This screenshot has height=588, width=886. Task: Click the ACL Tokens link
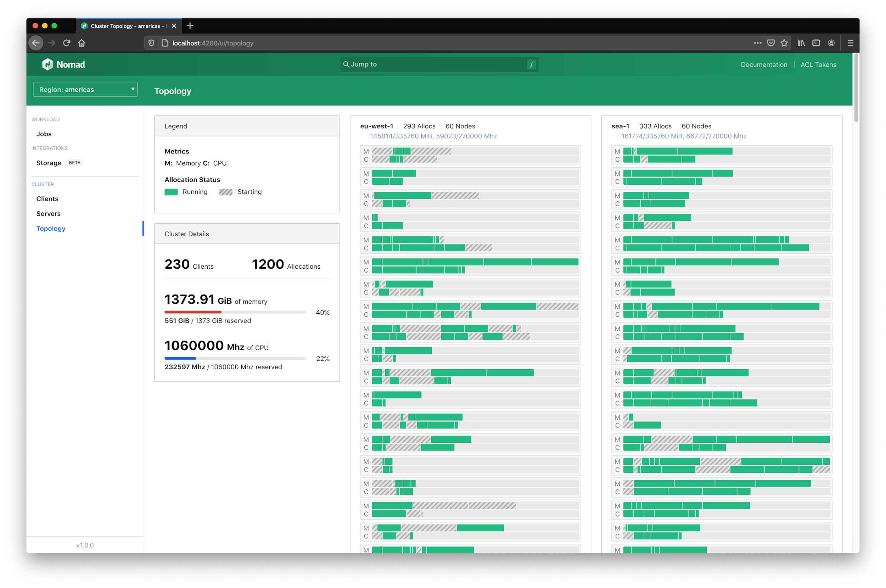[818, 64]
